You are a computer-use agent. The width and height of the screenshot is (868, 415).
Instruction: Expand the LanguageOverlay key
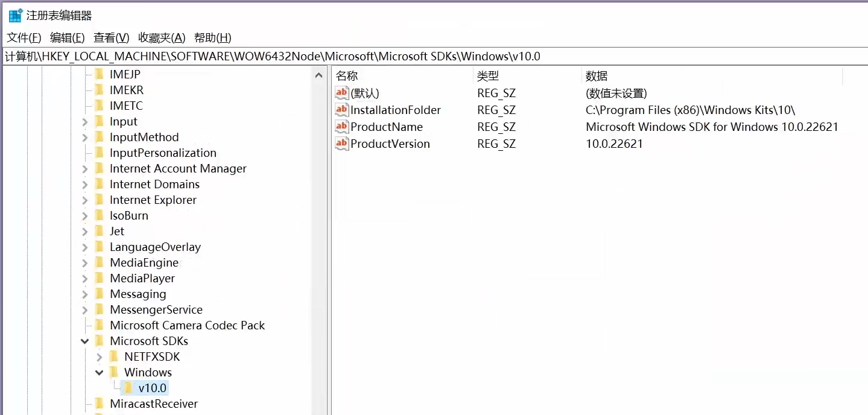[x=84, y=247]
